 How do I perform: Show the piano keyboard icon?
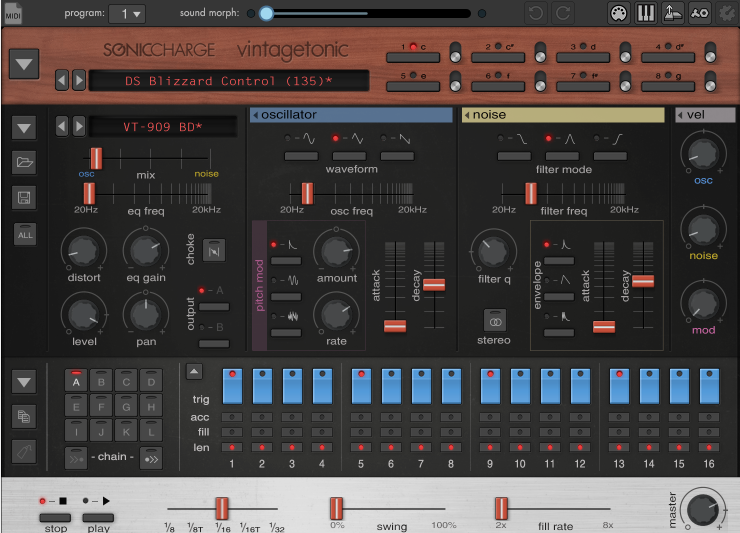pos(646,13)
